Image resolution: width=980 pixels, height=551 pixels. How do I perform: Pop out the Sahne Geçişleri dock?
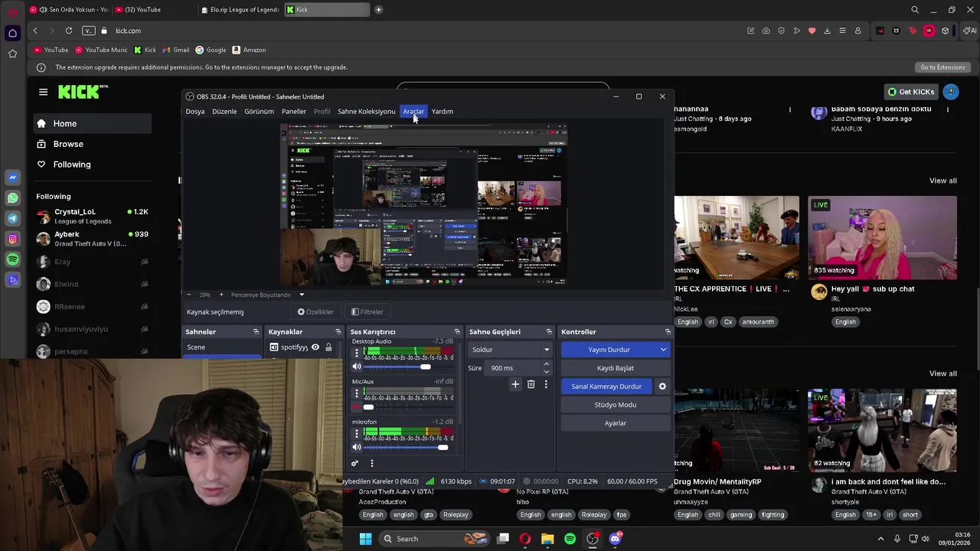(549, 331)
